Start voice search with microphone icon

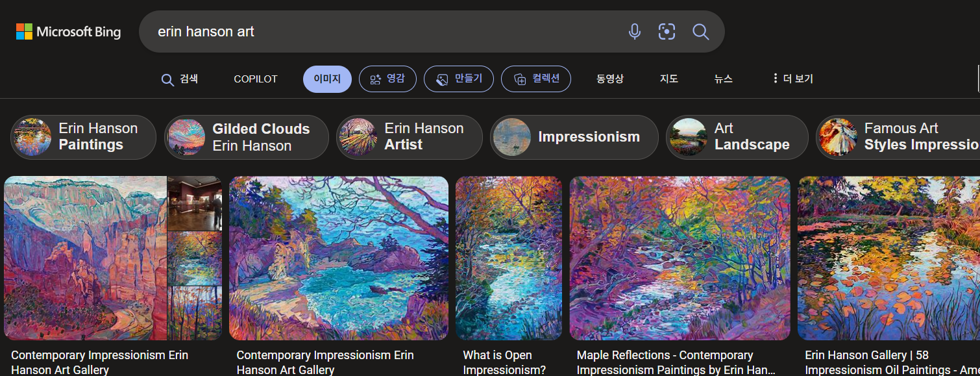pos(635,31)
